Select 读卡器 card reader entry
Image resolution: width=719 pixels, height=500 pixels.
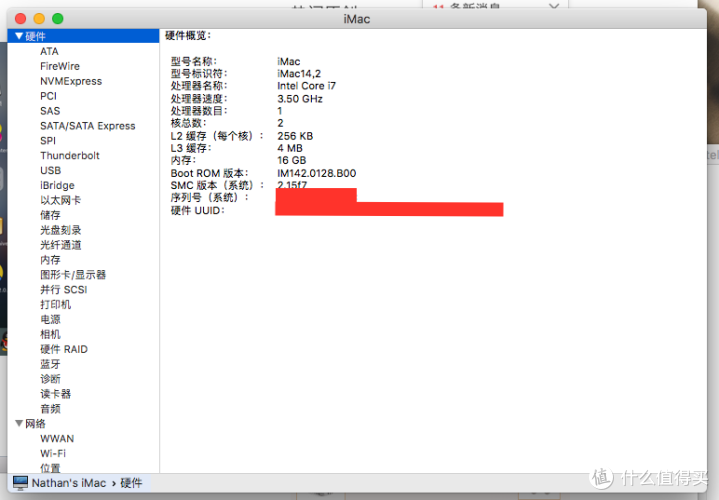55,394
